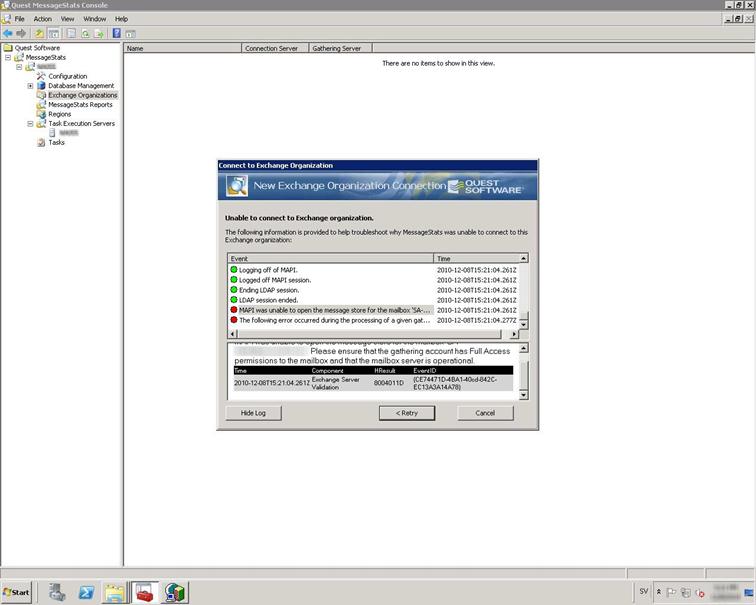Click the Start button

click(16, 592)
